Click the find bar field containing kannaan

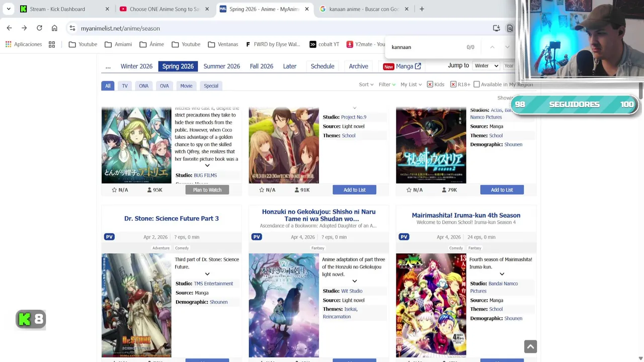(x=425, y=47)
